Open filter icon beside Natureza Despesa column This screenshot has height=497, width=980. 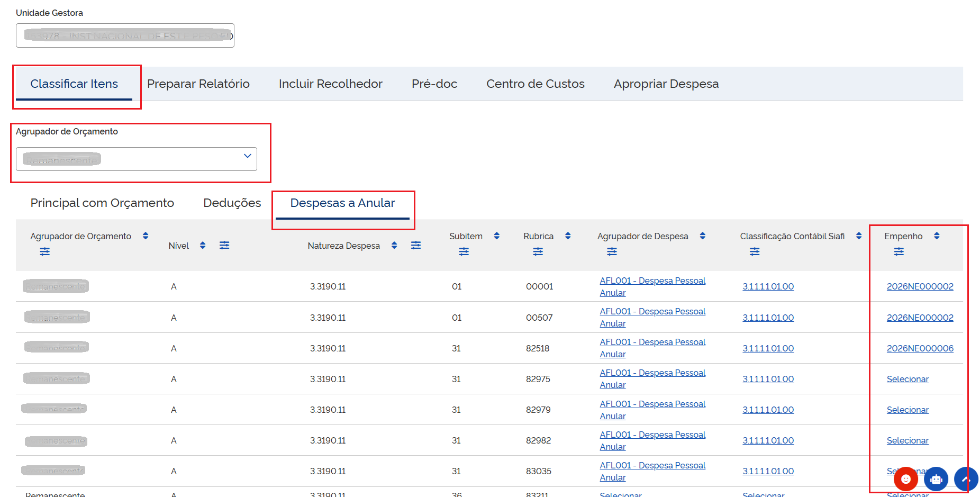tap(416, 245)
